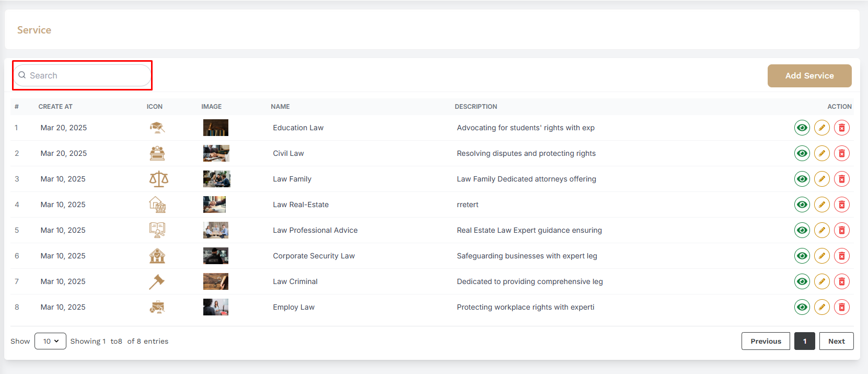Click the scales icon for Law Family
Viewport: 868px width, 374px height.
(159, 179)
